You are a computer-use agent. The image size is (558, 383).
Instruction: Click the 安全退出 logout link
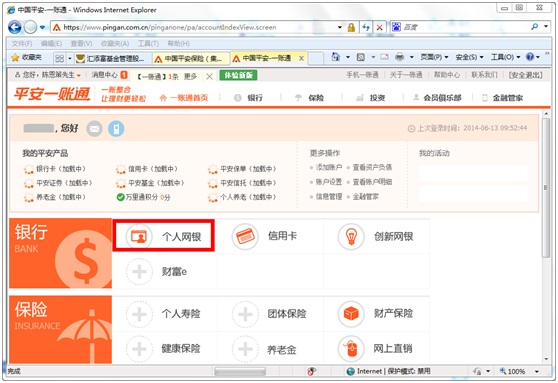click(x=526, y=75)
